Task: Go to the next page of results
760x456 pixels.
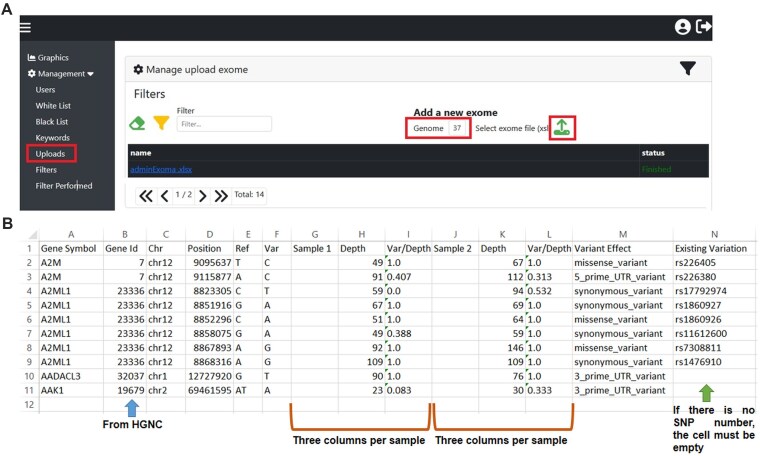Action: pos(203,196)
